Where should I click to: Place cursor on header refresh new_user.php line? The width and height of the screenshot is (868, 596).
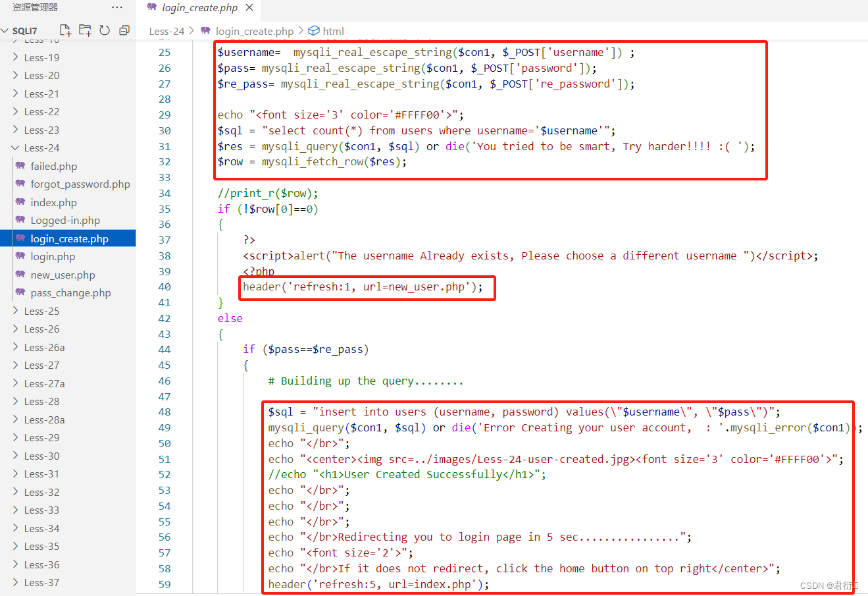(363, 287)
